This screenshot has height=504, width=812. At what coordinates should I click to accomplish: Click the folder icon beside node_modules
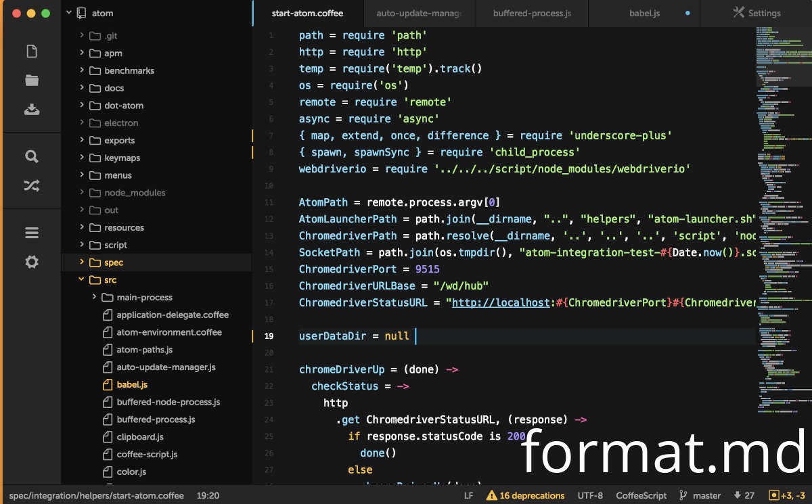(x=95, y=193)
